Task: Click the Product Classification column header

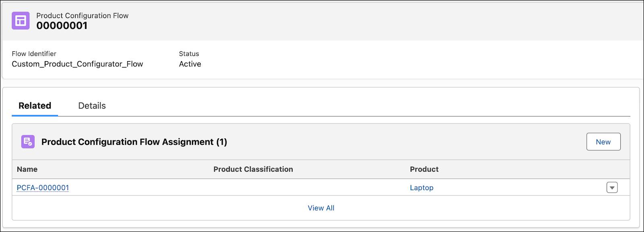Action: click(253, 169)
